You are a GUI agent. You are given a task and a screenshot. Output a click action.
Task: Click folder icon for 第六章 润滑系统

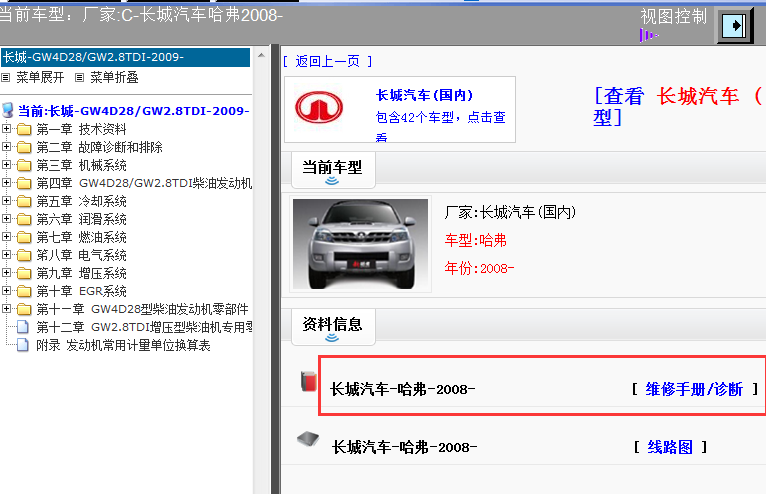[24, 219]
